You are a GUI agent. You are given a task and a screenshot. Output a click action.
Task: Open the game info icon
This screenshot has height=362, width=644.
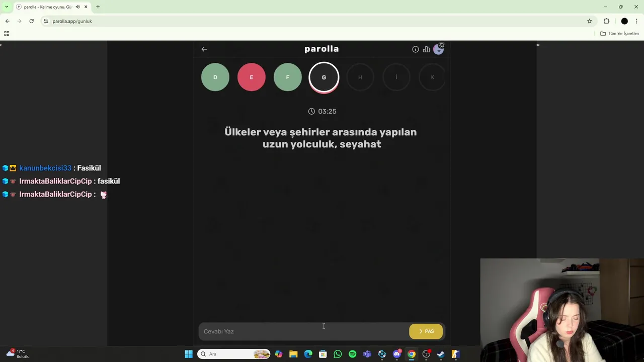tap(416, 49)
